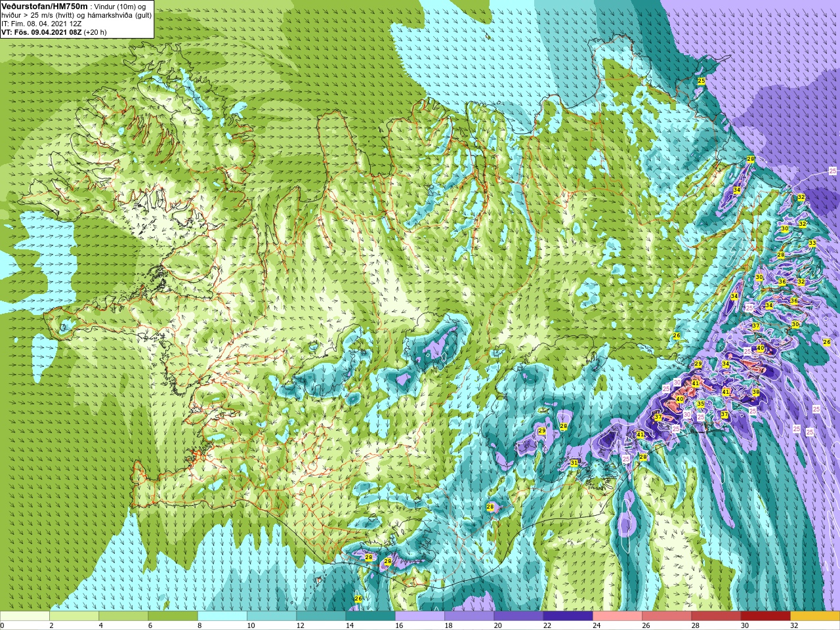Select the 'VT: Fös. 09.04.2021 08Z' line
The height and width of the screenshot is (630, 840).
tap(41, 31)
